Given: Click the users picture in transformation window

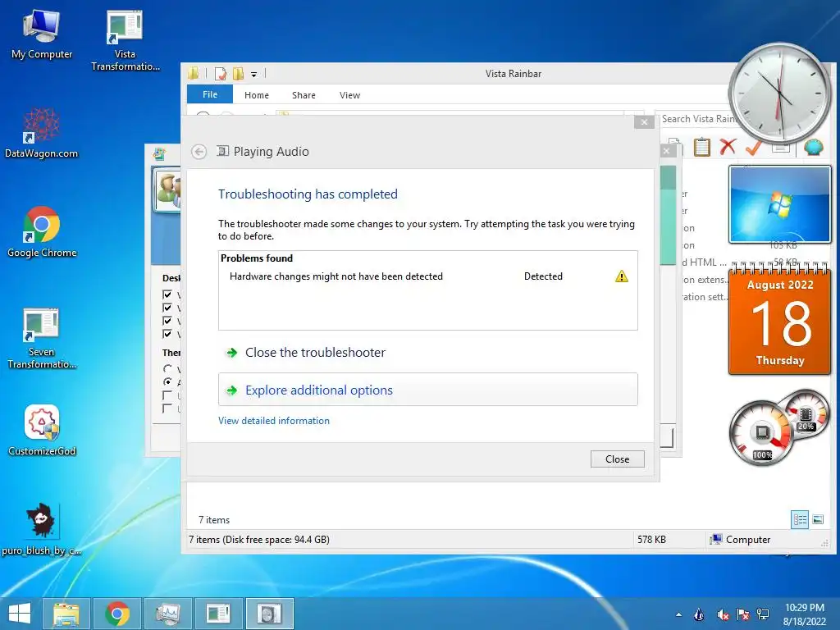Looking at the screenshot, I should coord(167,190).
